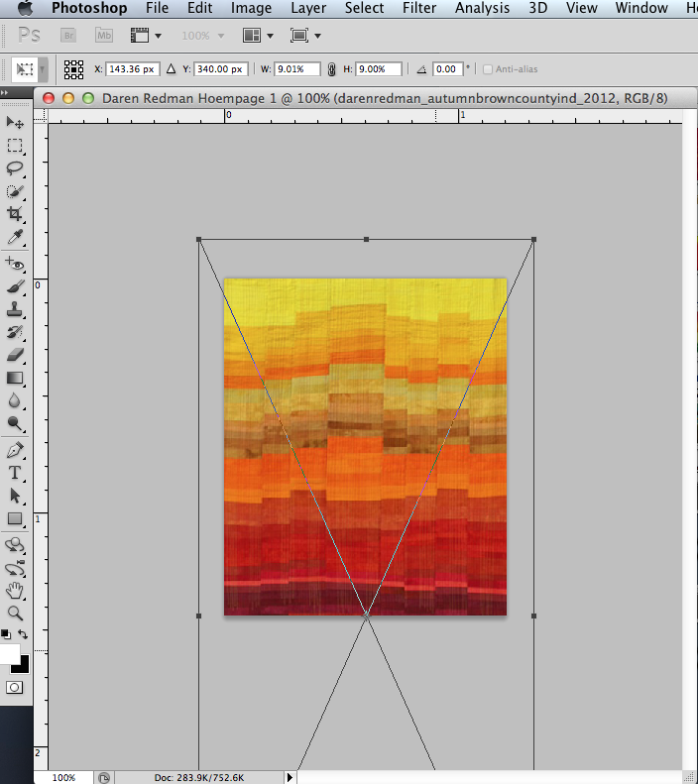698x784 pixels.
Task: Expand the tools panel with double arrows
Action: pyautogui.click(x=5, y=93)
